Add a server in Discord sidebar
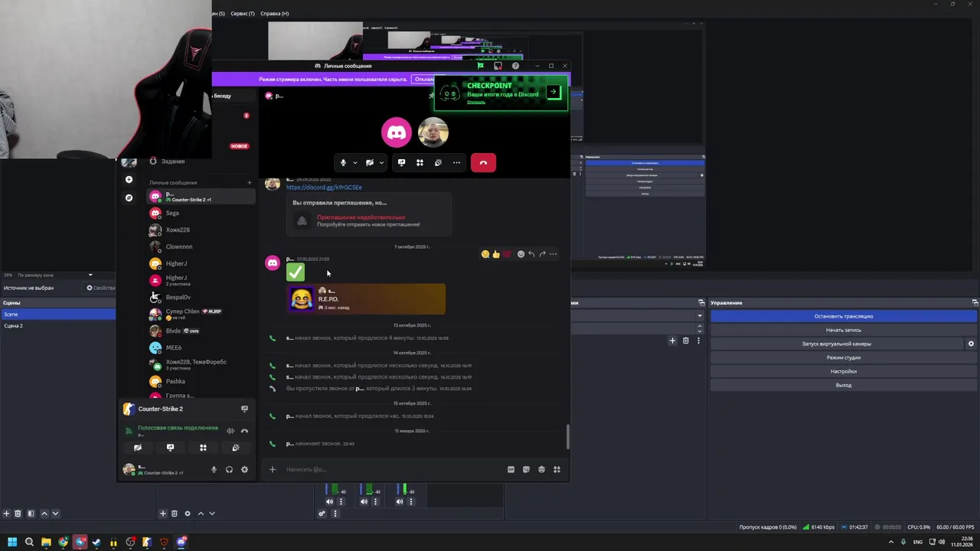 pyautogui.click(x=129, y=179)
